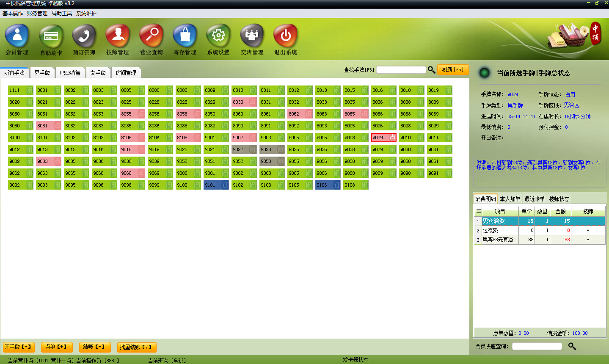Select occupied locker tag 8030
The width and height of the screenshot is (609, 364).
click(244, 102)
